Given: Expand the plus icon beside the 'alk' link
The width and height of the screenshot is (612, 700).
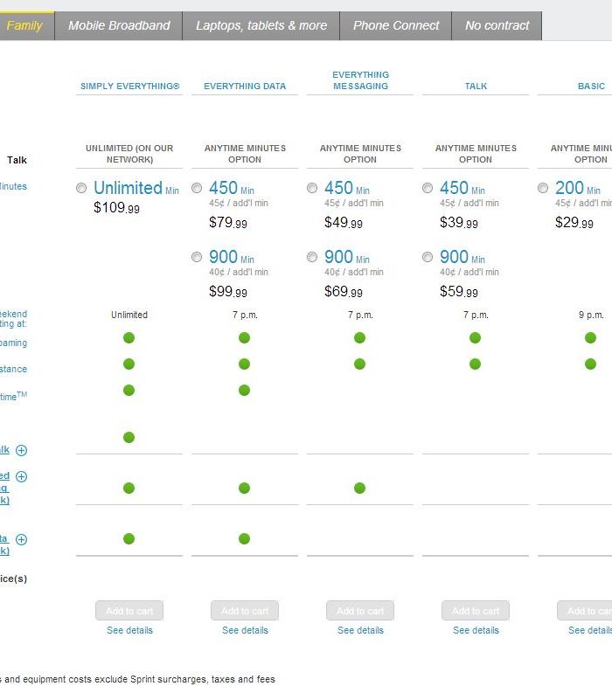Looking at the screenshot, I should point(21,451).
